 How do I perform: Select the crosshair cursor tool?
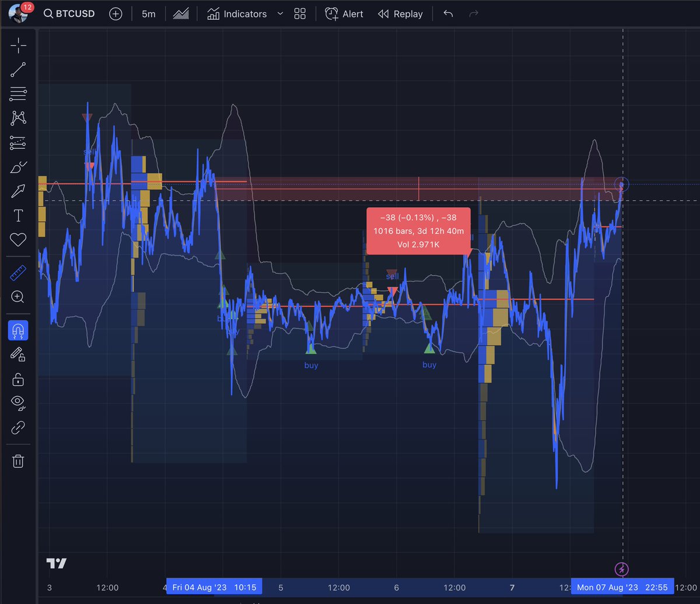[x=18, y=46]
